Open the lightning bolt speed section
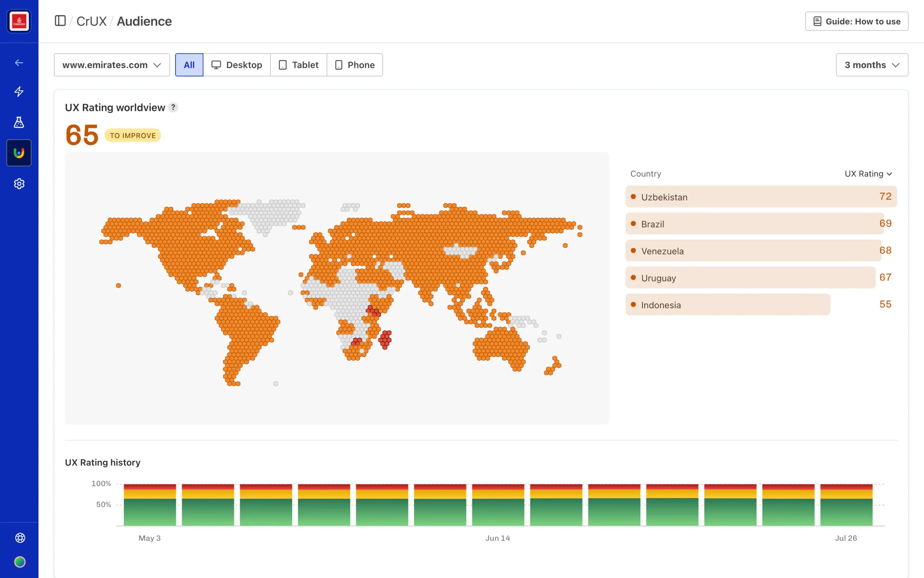 [19, 91]
